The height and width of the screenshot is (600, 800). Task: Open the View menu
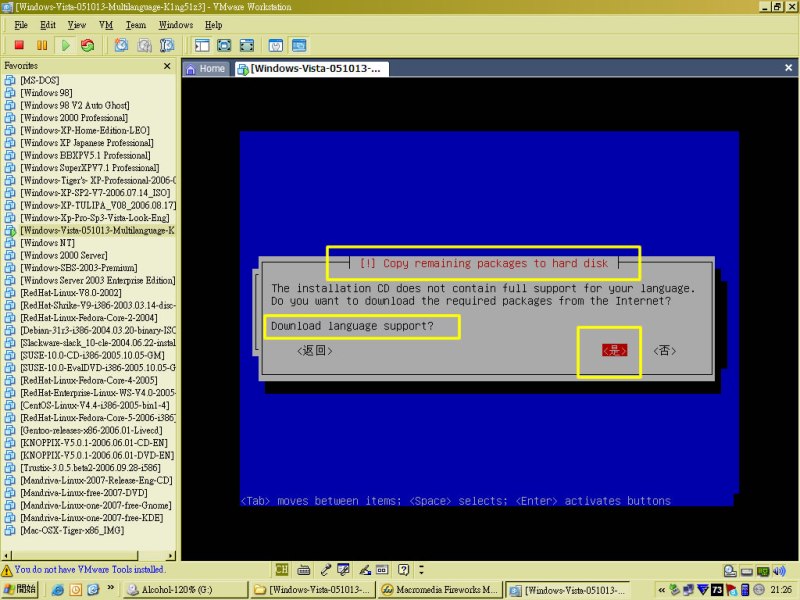77,25
